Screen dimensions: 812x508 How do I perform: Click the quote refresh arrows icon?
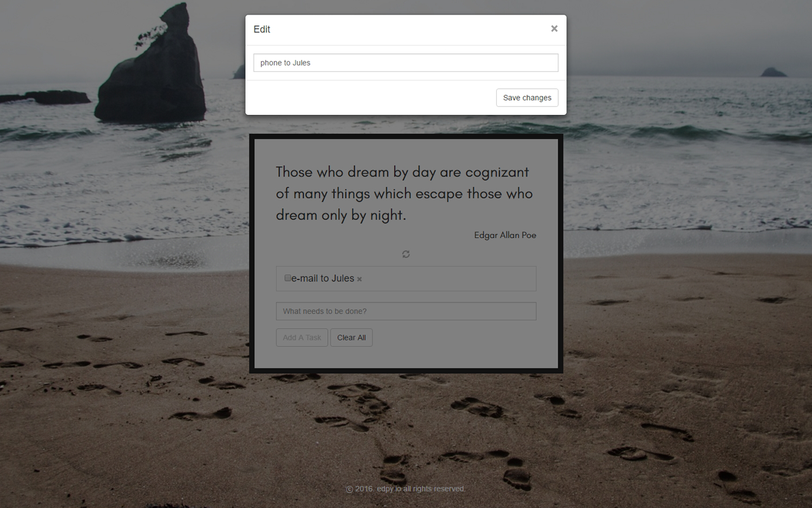405,253
